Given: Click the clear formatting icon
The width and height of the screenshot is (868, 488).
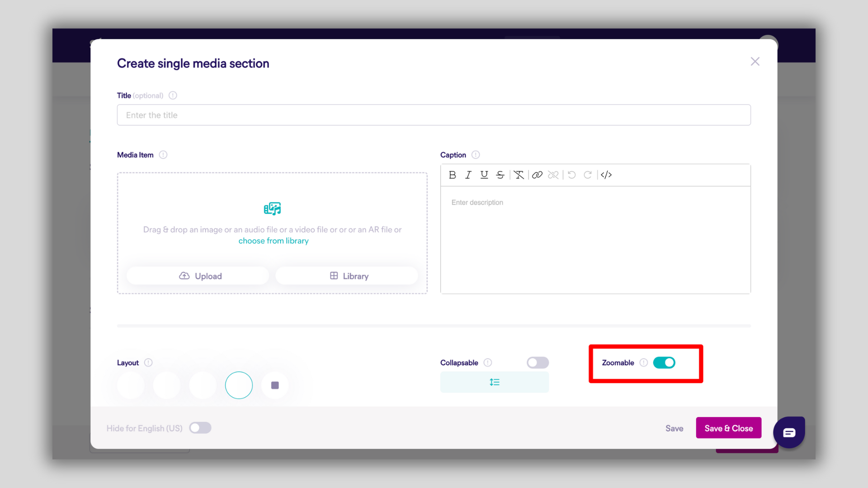Looking at the screenshot, I should click(519, 175).
